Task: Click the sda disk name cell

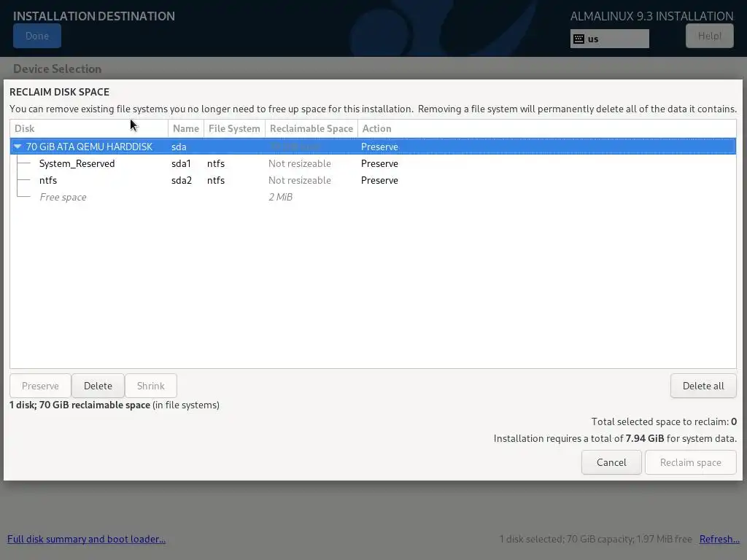Action: point(179,147)
